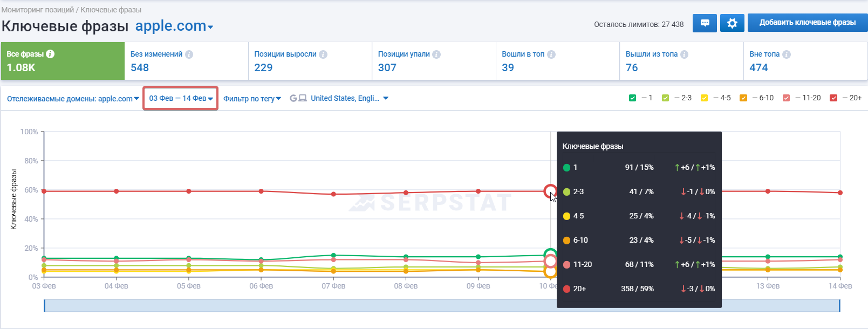Toggle the 4-5 positions series checkbox
Image resolution: width=868 pixels, height=329 pixels.
pyautogui.click(x=704, y=98)
